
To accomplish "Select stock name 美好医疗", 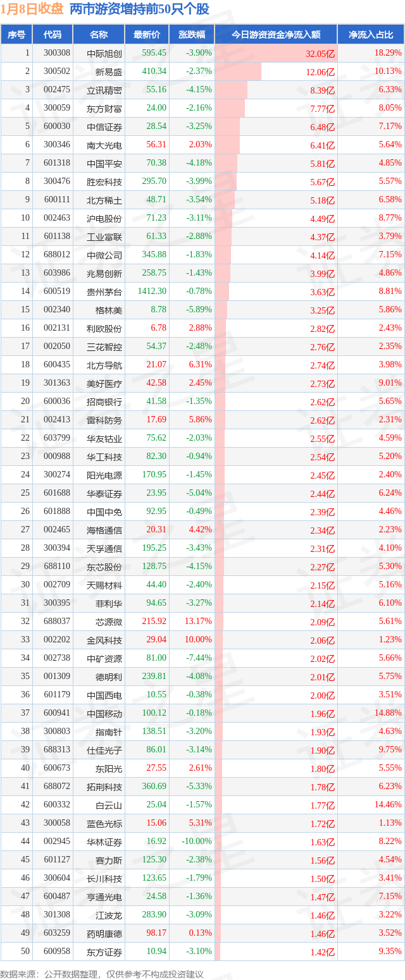I will 104,384.
